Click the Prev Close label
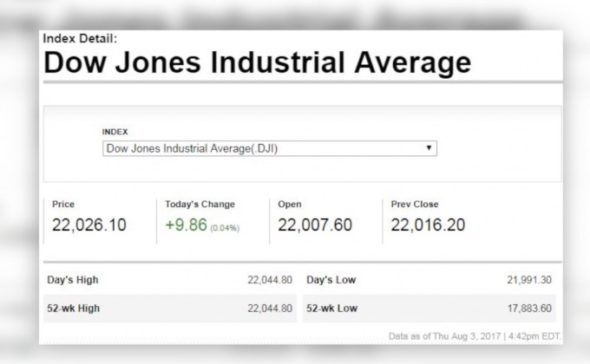Viewport: 590px width, 364px height. (415, 205)
